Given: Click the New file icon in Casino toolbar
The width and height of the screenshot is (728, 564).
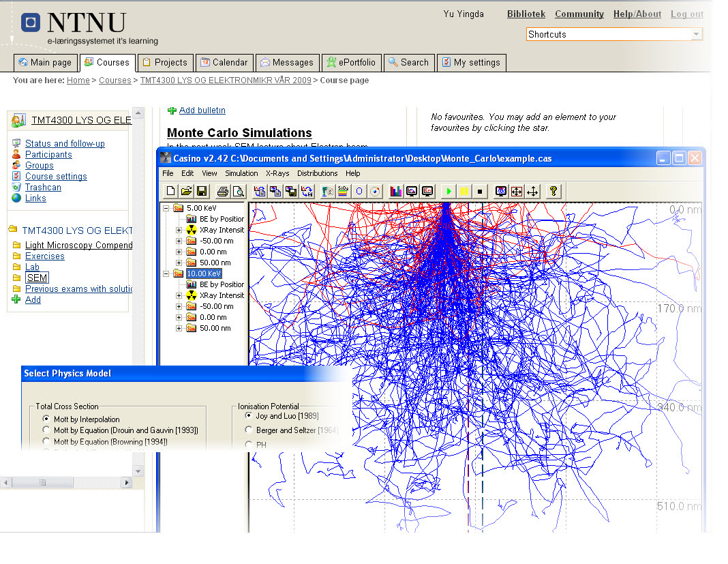Looking at the screenshot, I should [170, 192].
